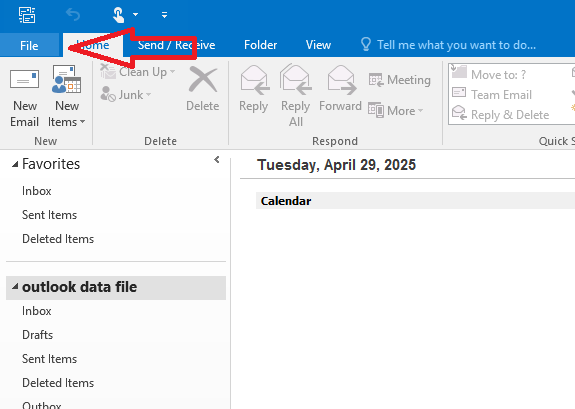The image size is (575, 409).
Task: Select Team Email quick step
Action: 491,95
